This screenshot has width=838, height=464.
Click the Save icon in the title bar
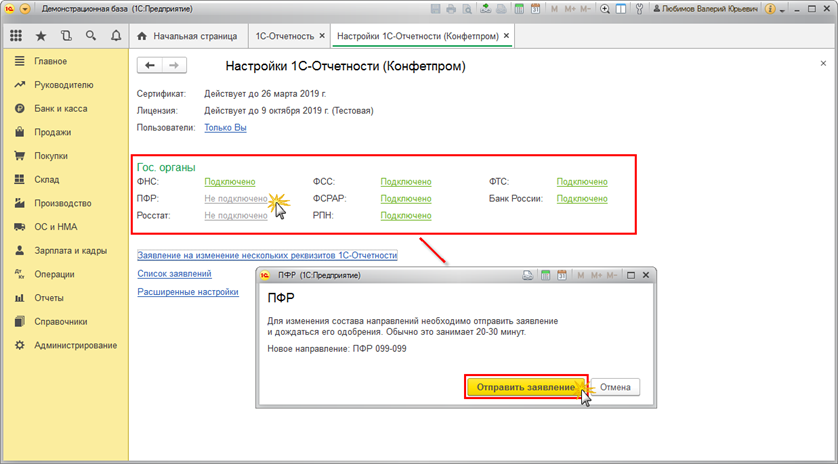436,9
